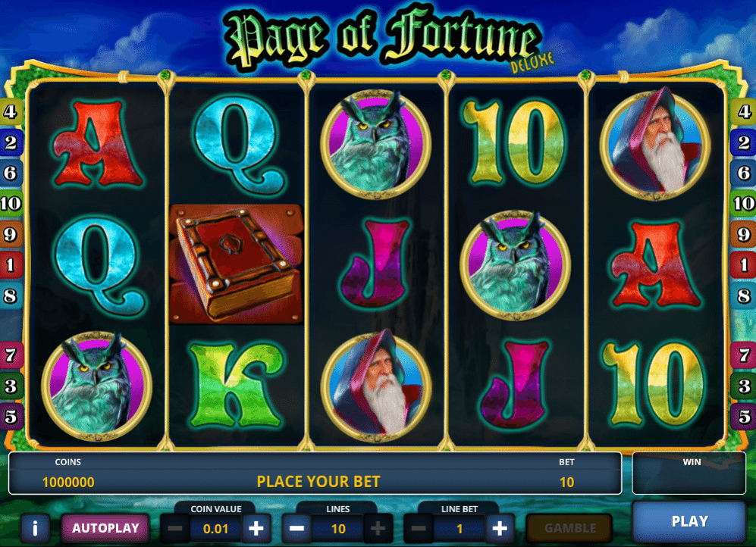The height and width of the screenshot is (547, 756).
Task: Decrease the coin value with minus
Action: click(174, 528)
